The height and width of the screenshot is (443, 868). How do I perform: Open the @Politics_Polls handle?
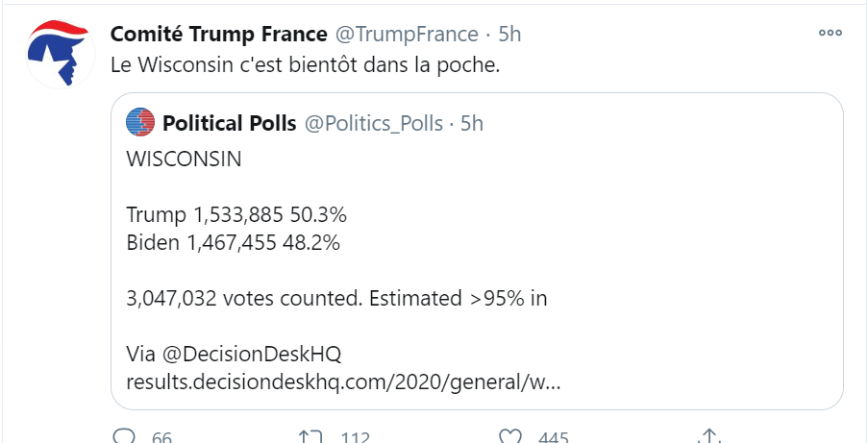pyautogui.click(x=374, y=123)
